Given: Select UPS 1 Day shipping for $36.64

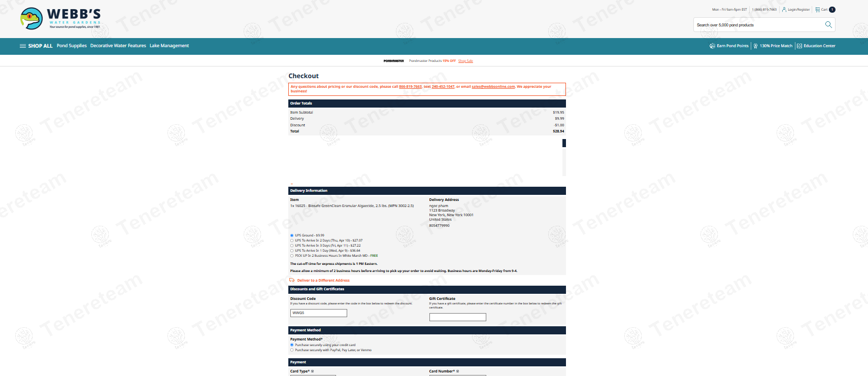Looking at the screenshot, I should [x=292, y=251].
